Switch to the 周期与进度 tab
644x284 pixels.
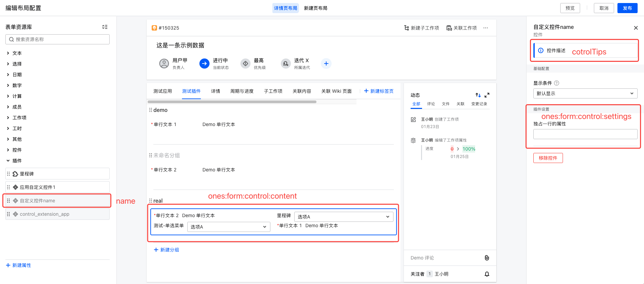(x=242, y=91)
